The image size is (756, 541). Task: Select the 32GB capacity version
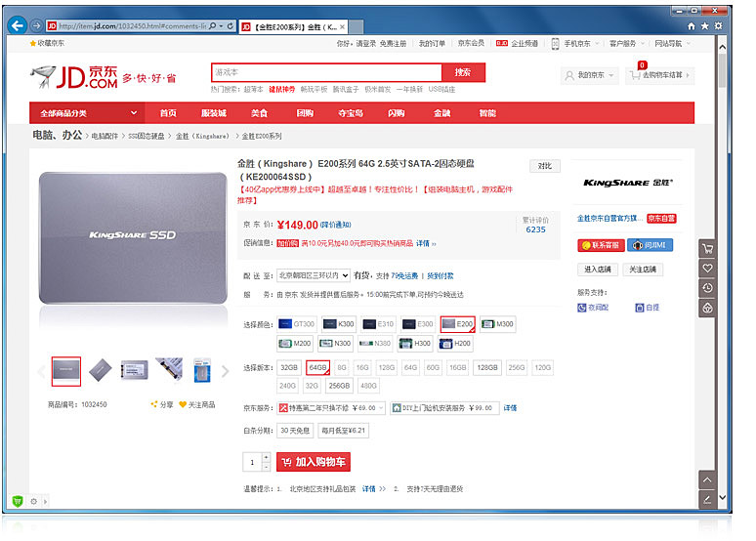[289, 367]
